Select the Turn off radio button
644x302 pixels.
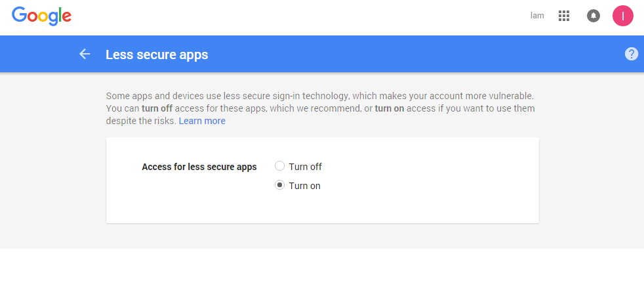coord(279,166)
